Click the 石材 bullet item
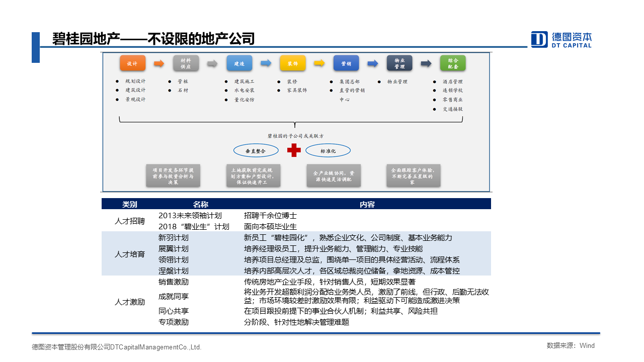The height and width of the screenshot is (362, 644). 183,90
